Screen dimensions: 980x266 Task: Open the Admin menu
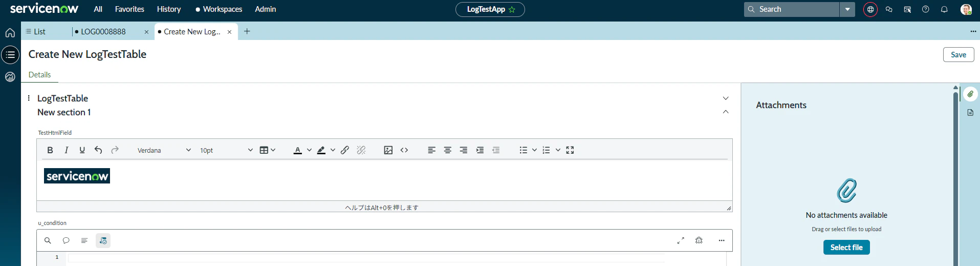click(x=266, y=9)
